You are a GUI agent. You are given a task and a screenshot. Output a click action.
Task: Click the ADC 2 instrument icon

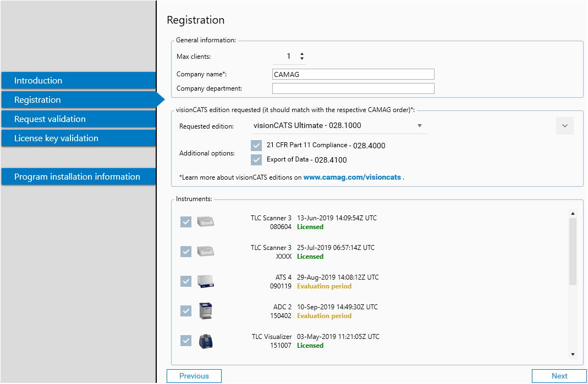(x=204, y=310)
